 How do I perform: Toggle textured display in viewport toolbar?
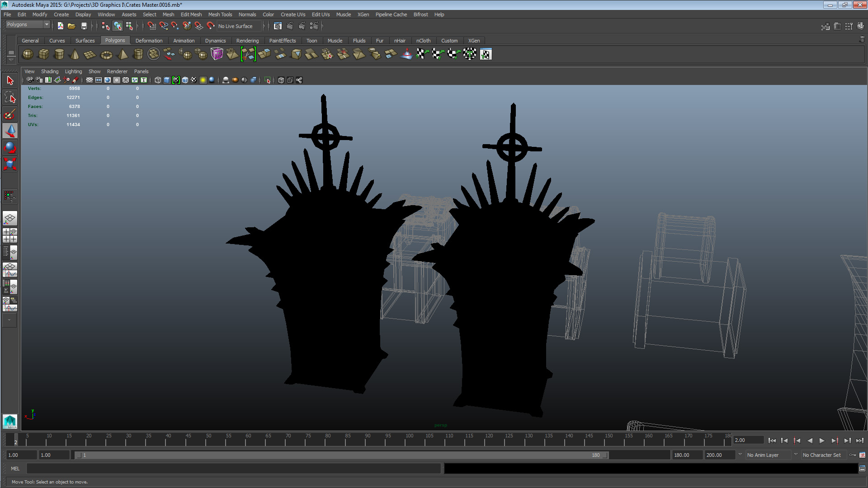pos(194,80)
